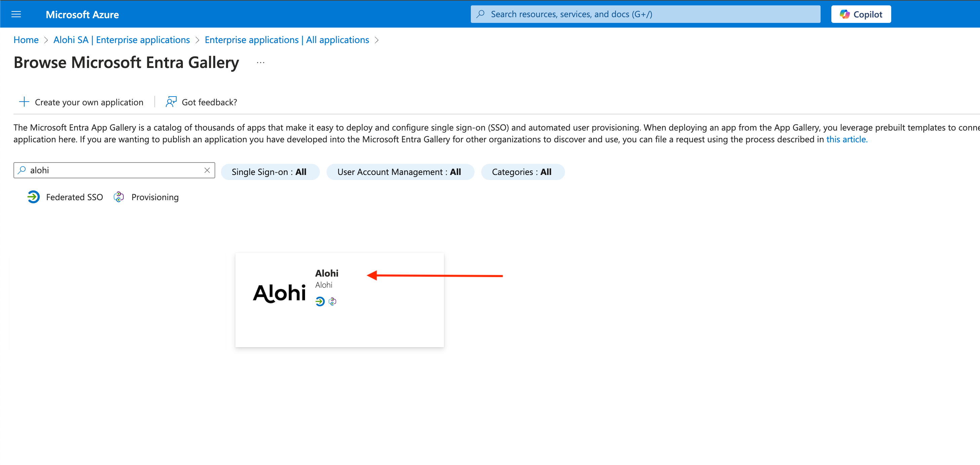Open Alohi SA Enterprise applications breadcrumb
The height and width of the screenshot is (465, 980).
pos(121,40)
